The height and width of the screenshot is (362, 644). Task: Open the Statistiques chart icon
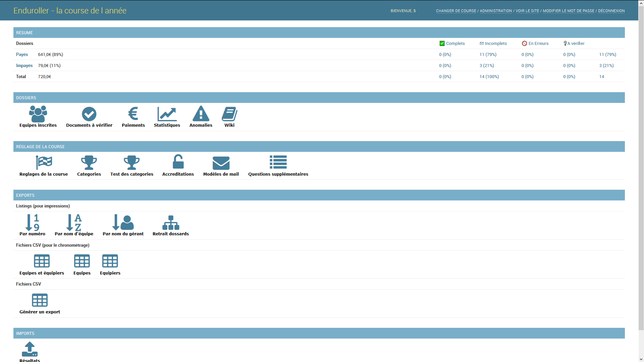pos(167,114)
